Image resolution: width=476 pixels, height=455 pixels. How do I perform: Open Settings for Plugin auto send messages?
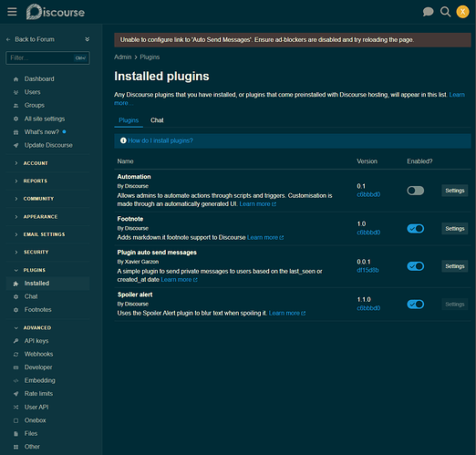454,266
